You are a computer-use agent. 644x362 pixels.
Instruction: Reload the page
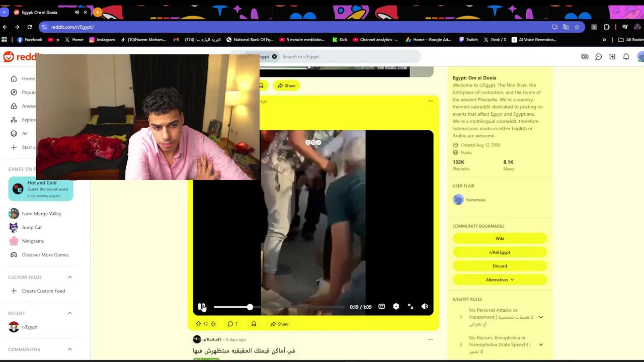[x=30, y=27]
